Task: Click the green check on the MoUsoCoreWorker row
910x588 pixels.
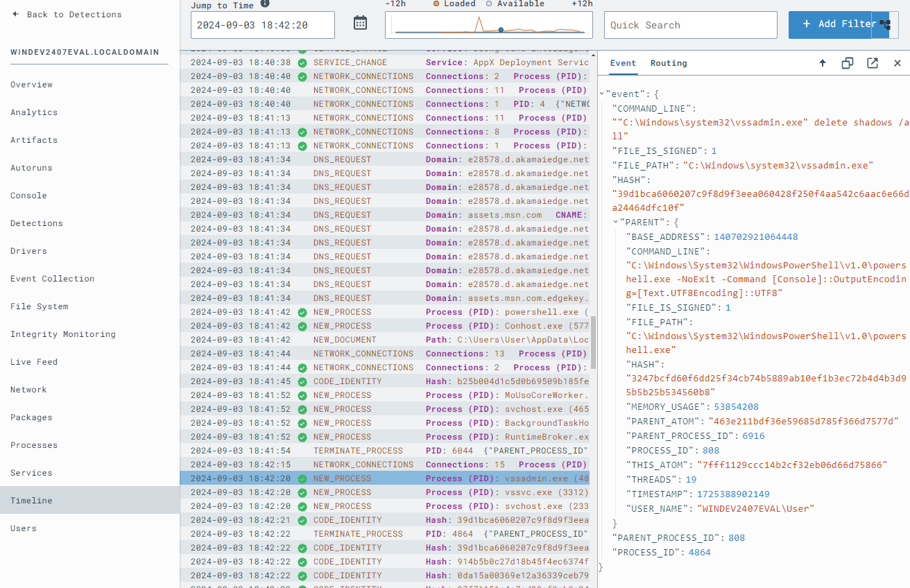Action: click(x=302, y=395)
